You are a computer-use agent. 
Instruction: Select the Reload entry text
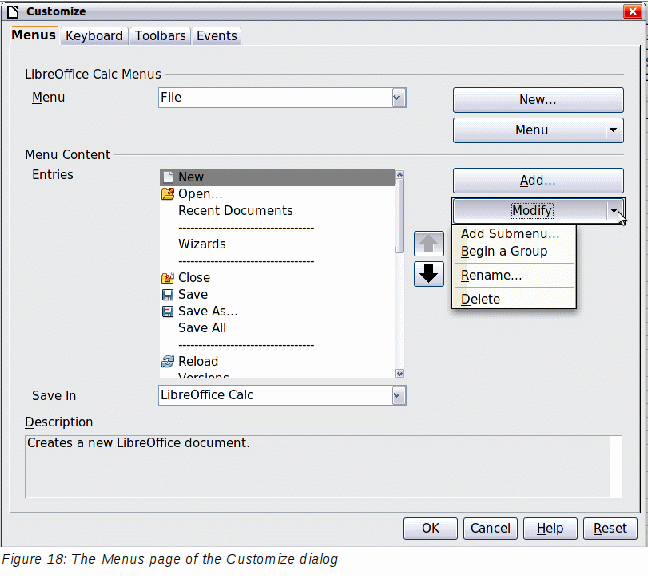[x=198, y=362]
